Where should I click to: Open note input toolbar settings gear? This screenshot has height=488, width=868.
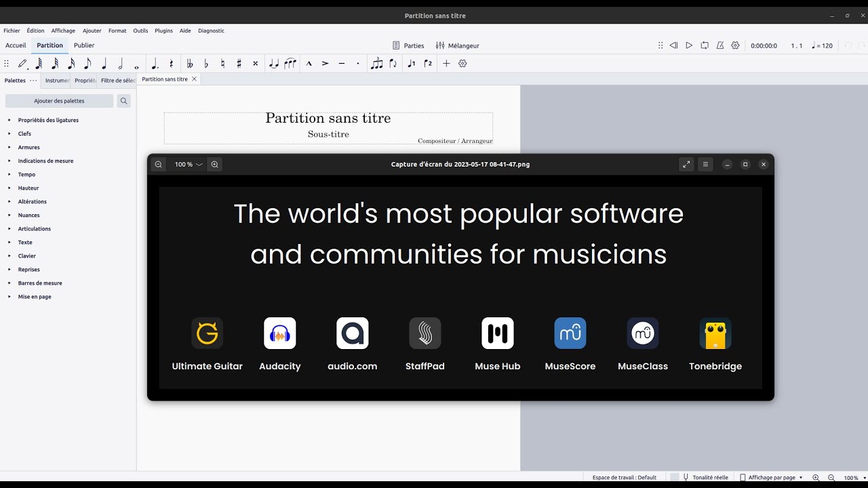(x=462, y=64)
